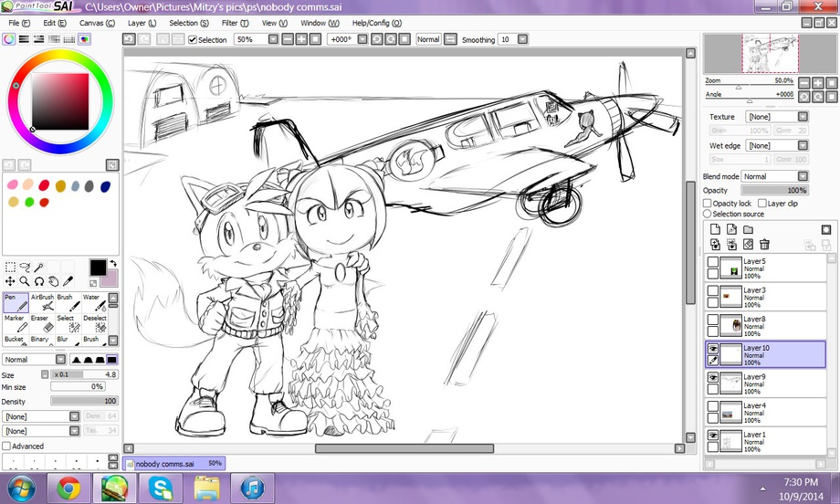Screen dimensions: 840x504
Task: Select the zoom magnifier tool
Action: [x=25, y=280]
